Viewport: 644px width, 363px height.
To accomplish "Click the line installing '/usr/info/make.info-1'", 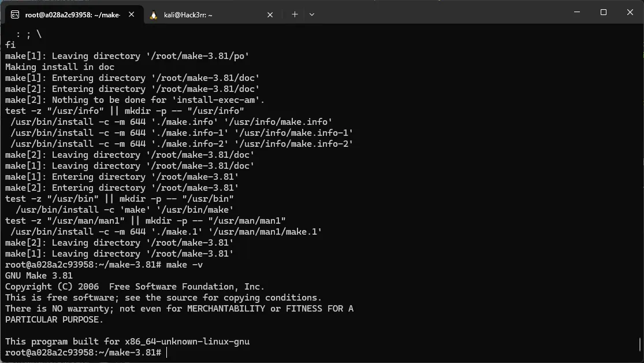I will [181, 133].
